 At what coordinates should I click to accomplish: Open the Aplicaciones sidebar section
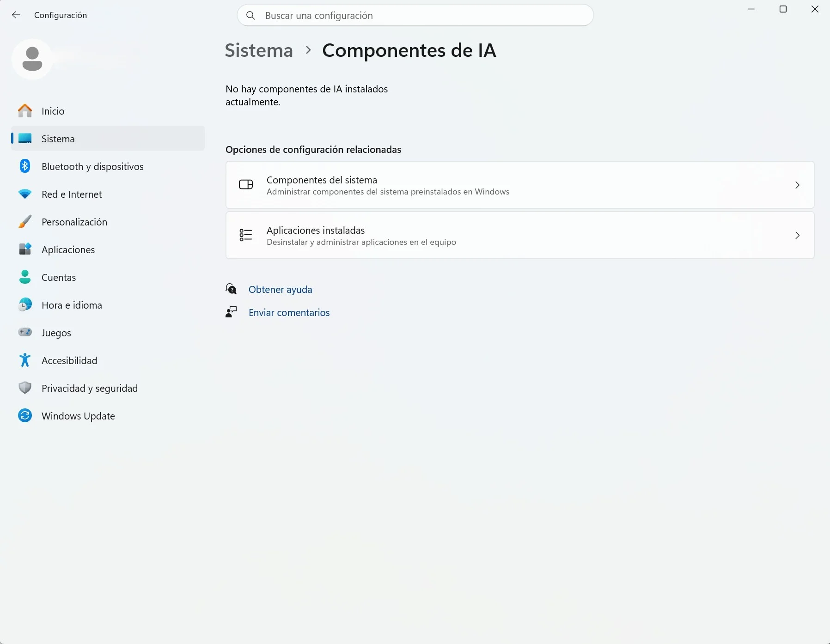point(108,249)
